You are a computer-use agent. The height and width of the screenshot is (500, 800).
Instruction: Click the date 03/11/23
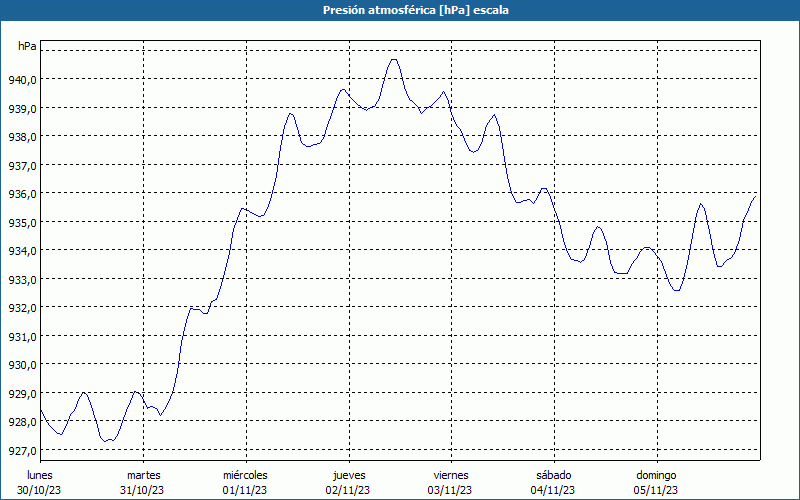click(450, 490)
